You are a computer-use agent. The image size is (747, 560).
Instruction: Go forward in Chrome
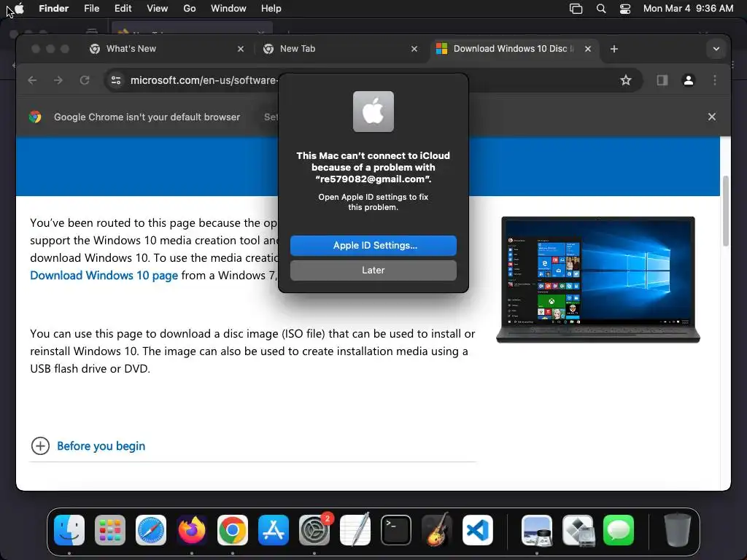[58, 80]
